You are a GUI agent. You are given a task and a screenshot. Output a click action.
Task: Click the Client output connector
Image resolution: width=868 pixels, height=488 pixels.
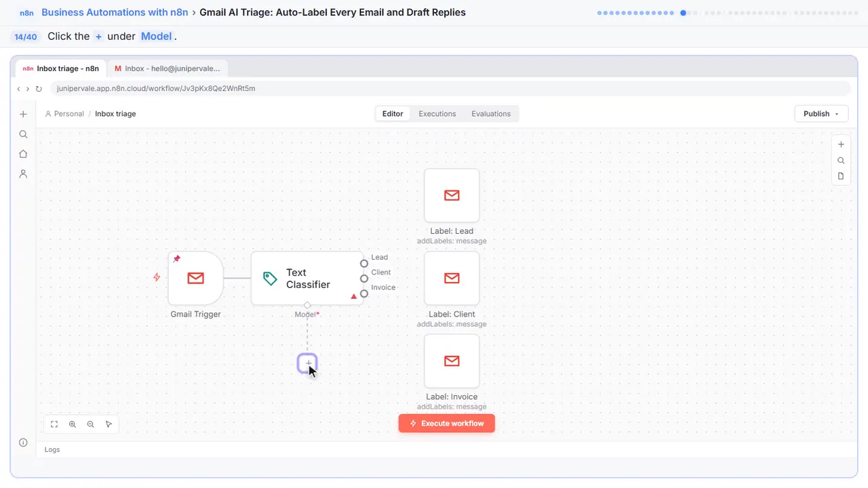pos(364,279)
